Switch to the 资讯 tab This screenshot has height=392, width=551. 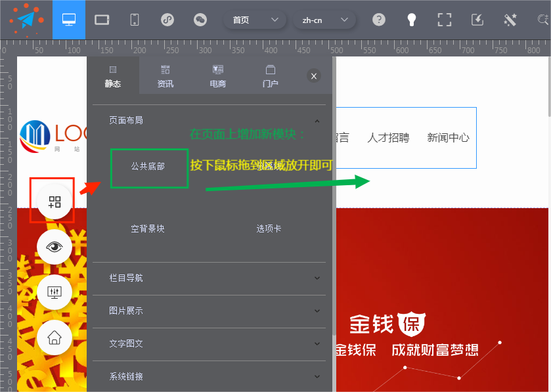165,76
